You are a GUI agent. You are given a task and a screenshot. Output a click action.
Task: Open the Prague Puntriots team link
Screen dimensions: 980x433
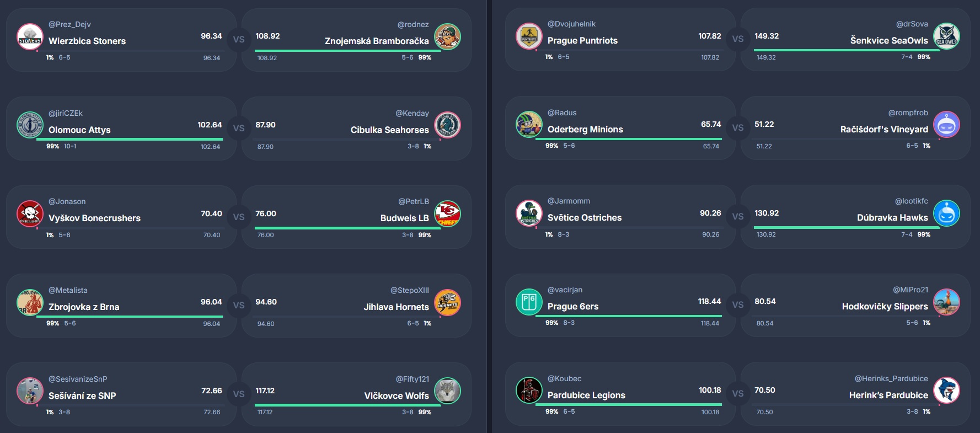582,41
